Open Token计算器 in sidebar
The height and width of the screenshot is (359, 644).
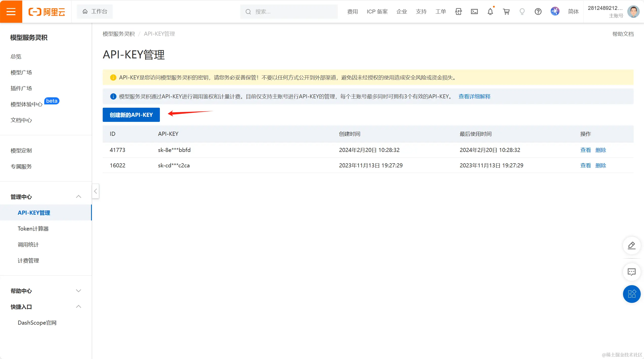pyautogui.click(x=33, y=229)
